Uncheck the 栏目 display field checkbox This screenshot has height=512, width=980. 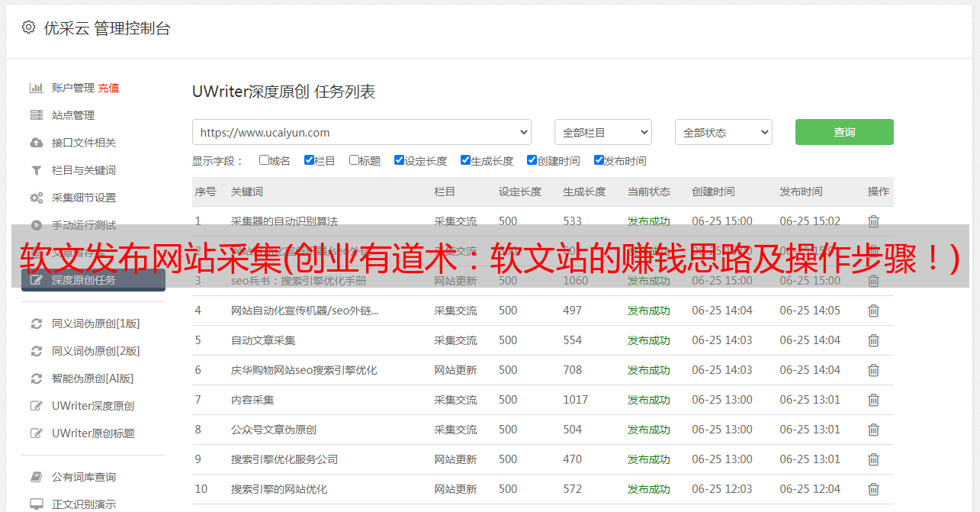pos(309,160)
